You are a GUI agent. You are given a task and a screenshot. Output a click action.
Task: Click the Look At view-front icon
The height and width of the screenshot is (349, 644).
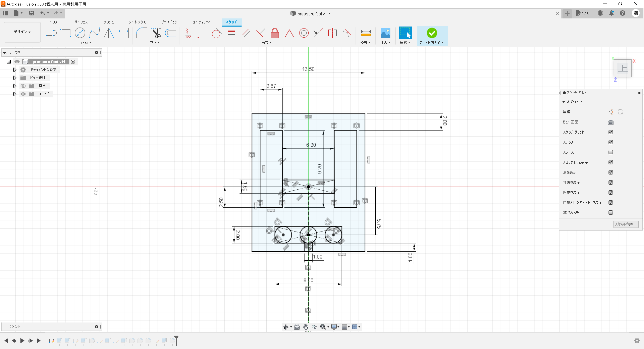coord(610,122)
